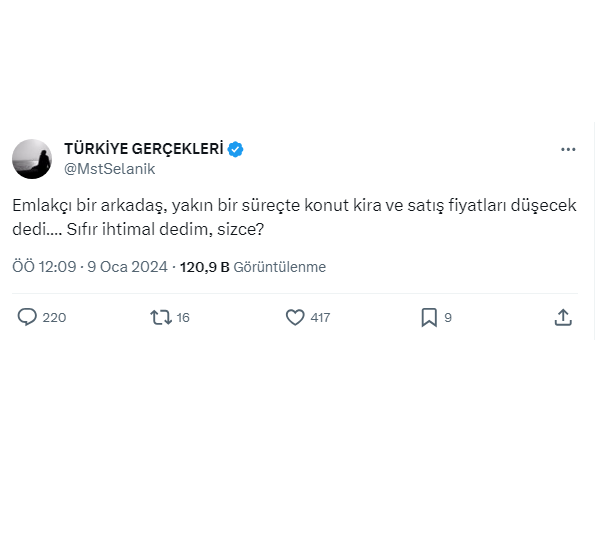Share the tweet via the upload arrow icon

click(563, 317)
